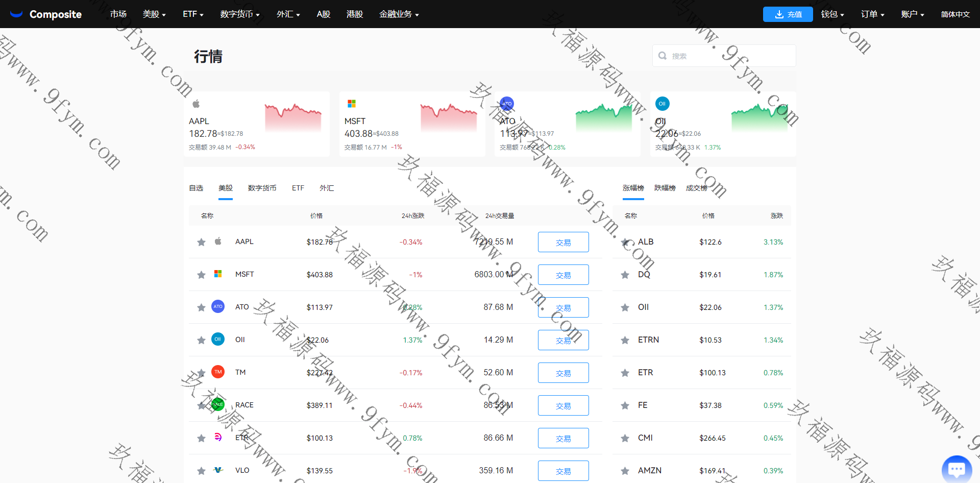Open the live chat support bubble
The width and height of the screenshot is (980, 483).
point(956,469)
